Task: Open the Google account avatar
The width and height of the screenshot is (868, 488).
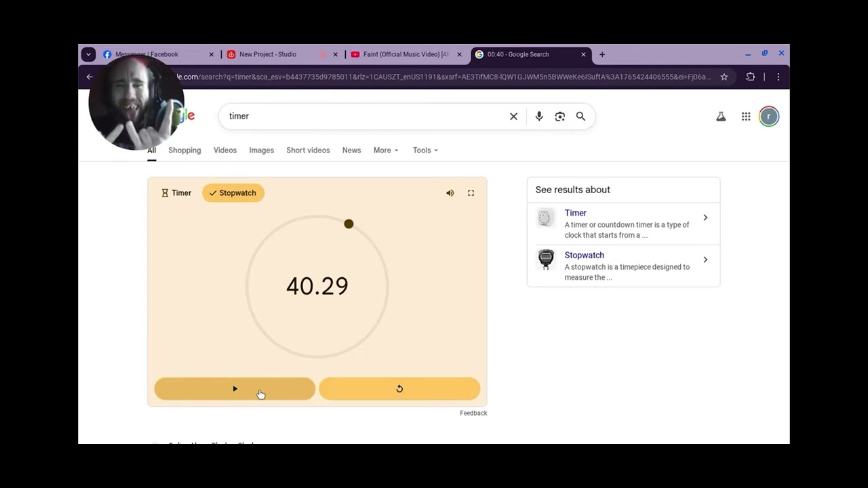Action: click(x=768, y=117)
